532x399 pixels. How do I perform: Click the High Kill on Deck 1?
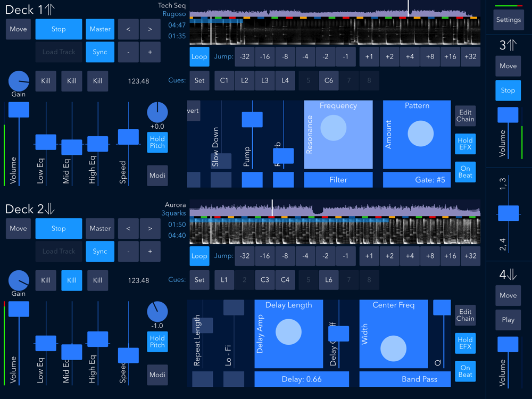98,81
